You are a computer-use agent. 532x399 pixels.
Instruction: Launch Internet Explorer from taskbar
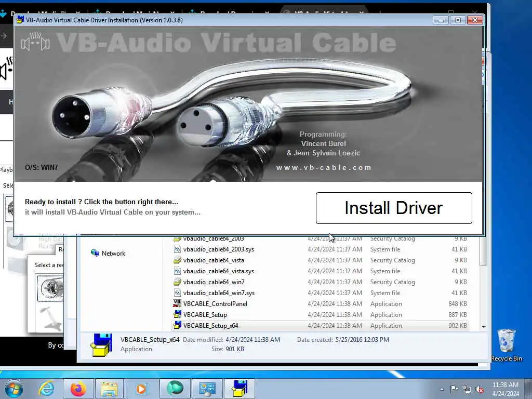(46, 389)
